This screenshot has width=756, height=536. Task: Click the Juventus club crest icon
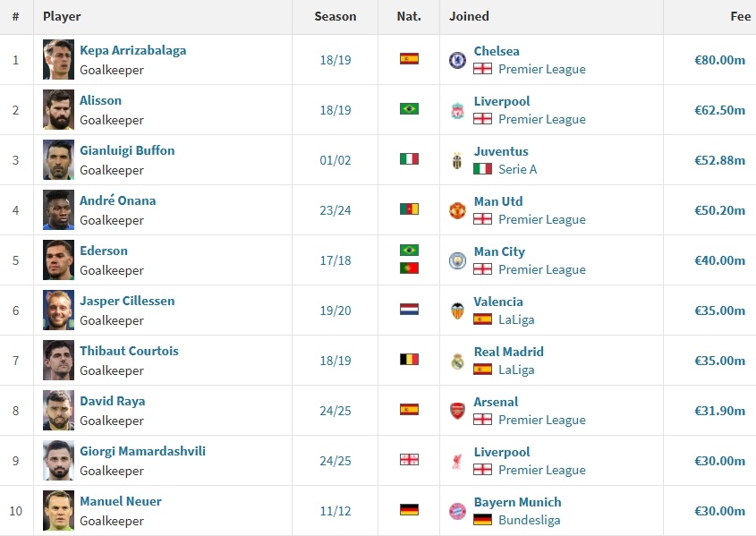[457, 160]
